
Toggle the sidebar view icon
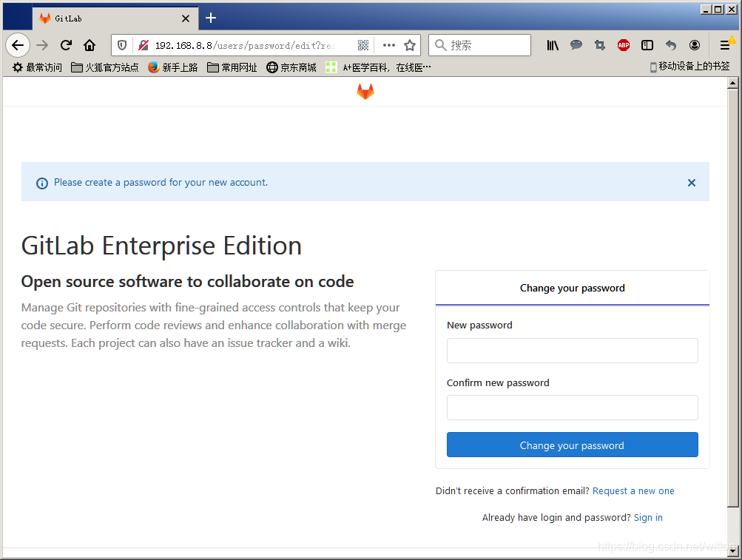[647, 45]
